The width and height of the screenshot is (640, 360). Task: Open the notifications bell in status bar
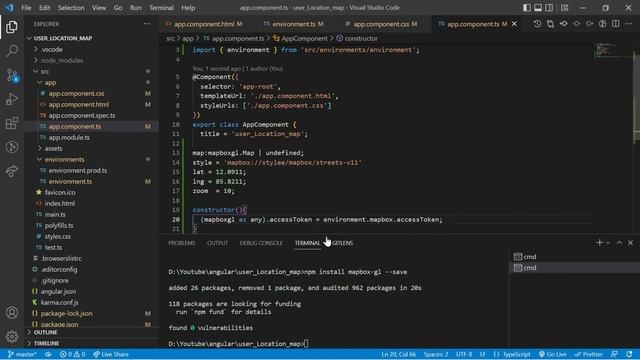click(x=629, y=354)
